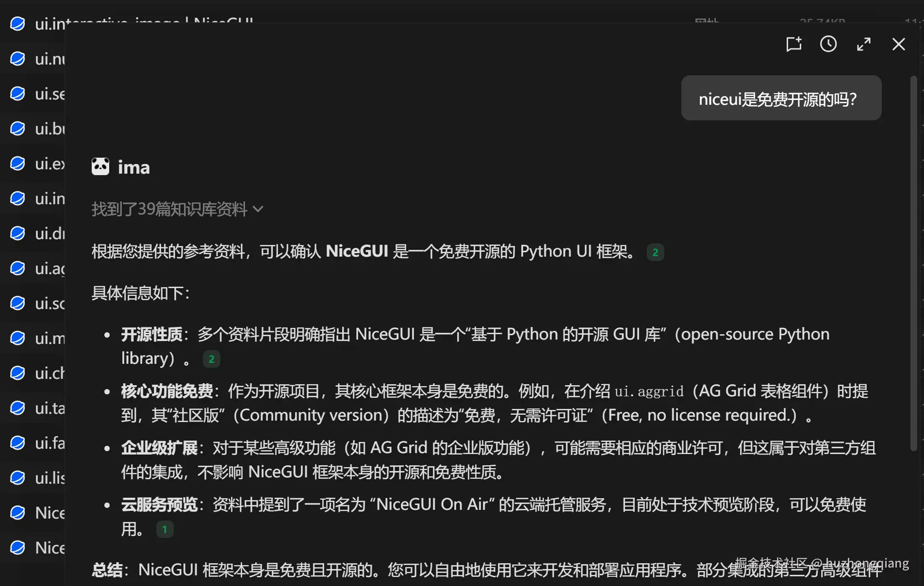The image size is (924, 586).
Task: Click the browser icon beside ui.bu
Action: click(17, 129)
